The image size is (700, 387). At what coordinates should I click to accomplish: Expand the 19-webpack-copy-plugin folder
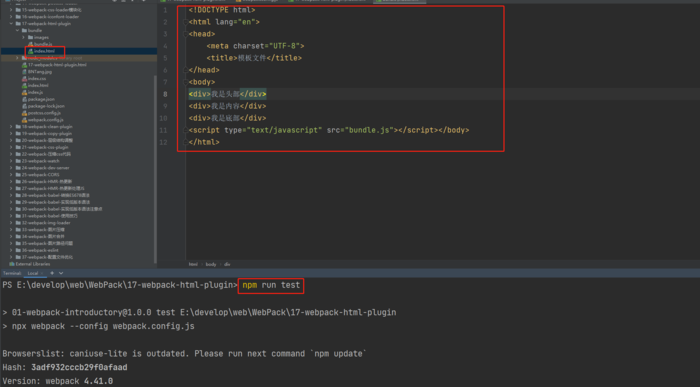[11, 133]
